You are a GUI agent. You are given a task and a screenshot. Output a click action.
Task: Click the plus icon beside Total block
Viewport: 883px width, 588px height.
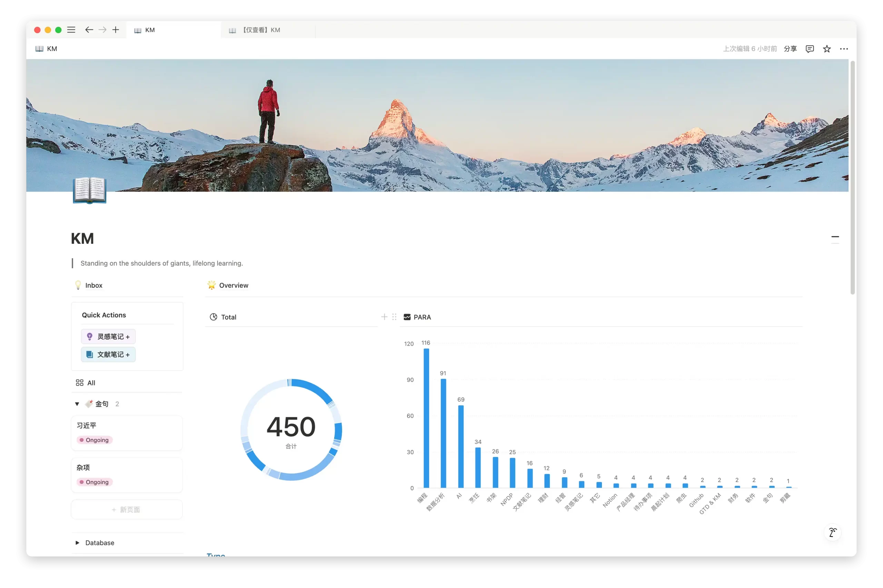384,317
